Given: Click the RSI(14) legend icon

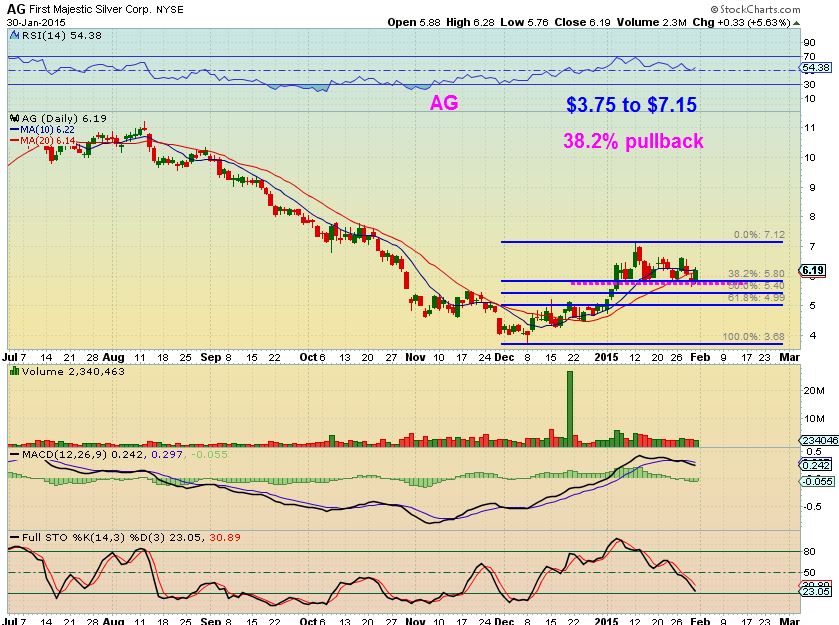Looking at the screenshot, I should (x=15, y=35).
